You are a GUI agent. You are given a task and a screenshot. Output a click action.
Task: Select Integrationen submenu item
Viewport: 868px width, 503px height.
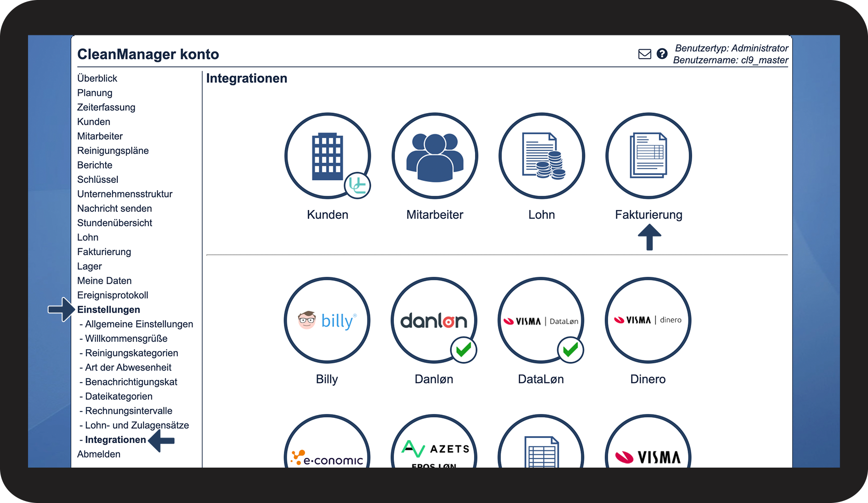(x=115, y=440)
